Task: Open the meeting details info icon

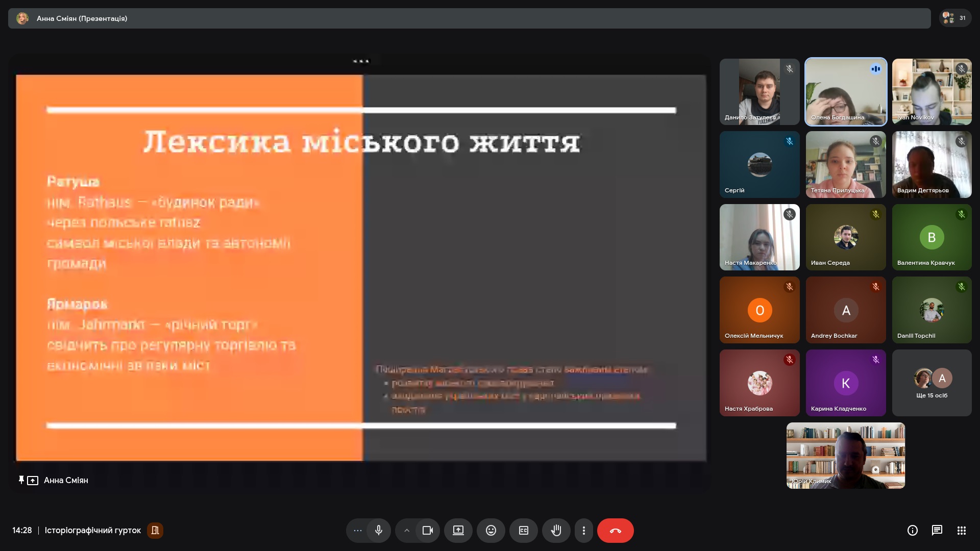Action: click(x=912, y=531)
